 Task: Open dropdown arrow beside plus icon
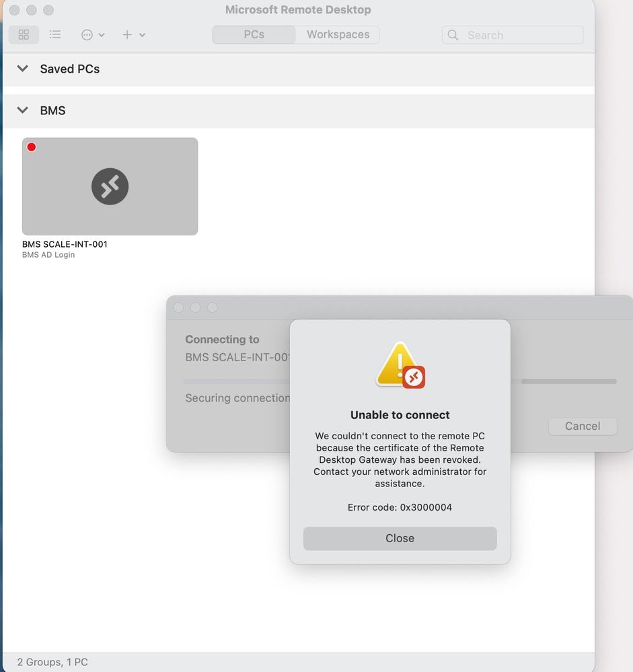[x=143, y=35]
